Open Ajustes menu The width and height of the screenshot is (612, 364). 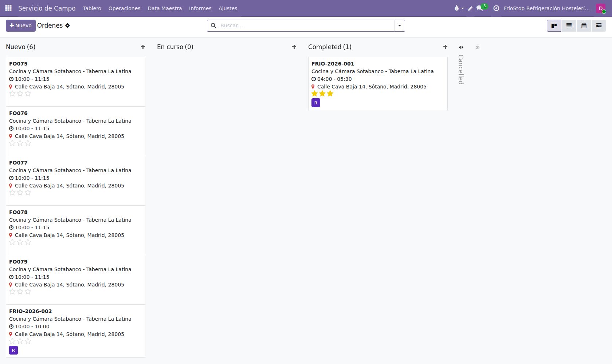coord(228,8)
